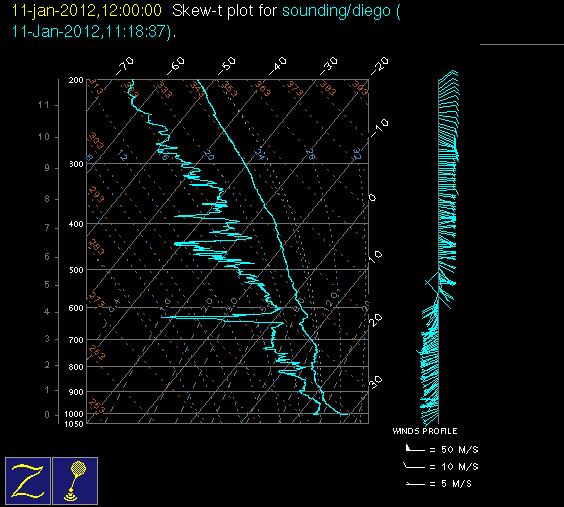Click the 'sounding/diego (' cyan title text

coord(341,11)
